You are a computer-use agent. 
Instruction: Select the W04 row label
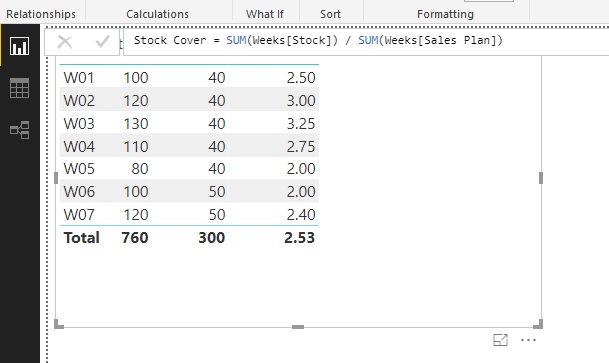[x=79, y=146]
